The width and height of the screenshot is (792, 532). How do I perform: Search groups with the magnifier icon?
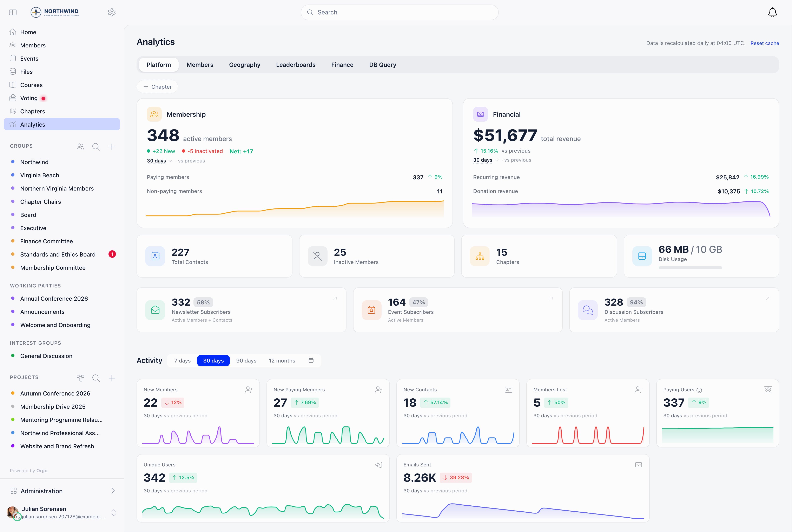pos(96,147)
